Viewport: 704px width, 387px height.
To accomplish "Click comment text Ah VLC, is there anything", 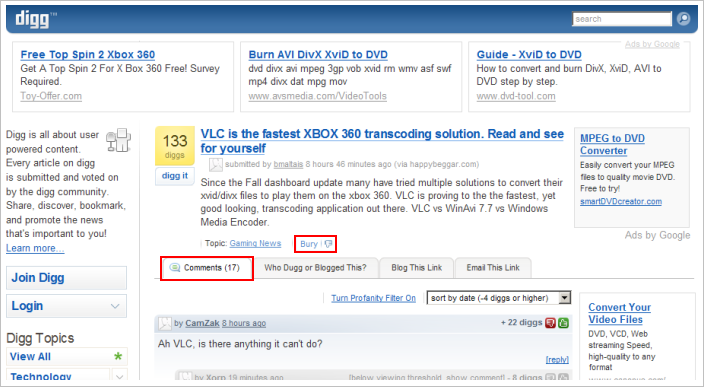I will pyautogui.click(x=240, y=344).
